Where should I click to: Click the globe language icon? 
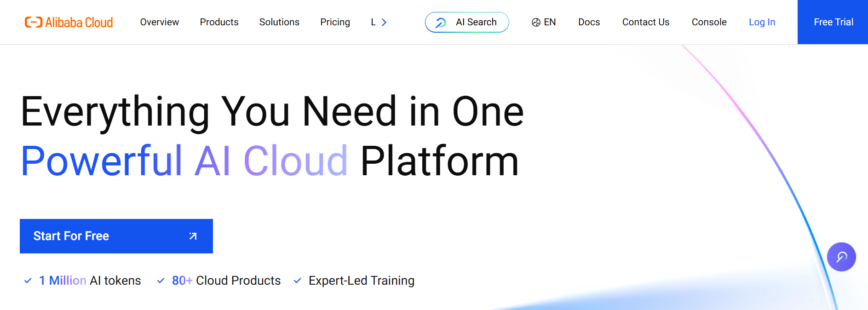coord(536,22)
